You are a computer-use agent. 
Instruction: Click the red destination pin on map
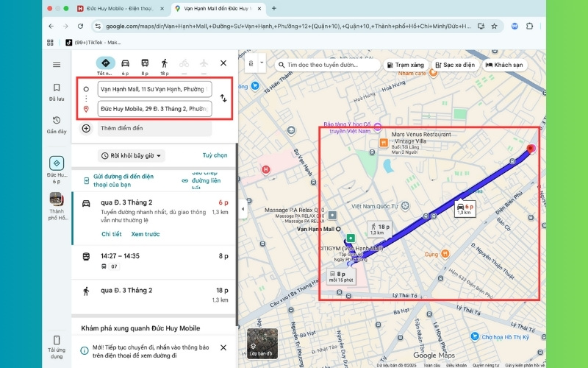[530, 149]
